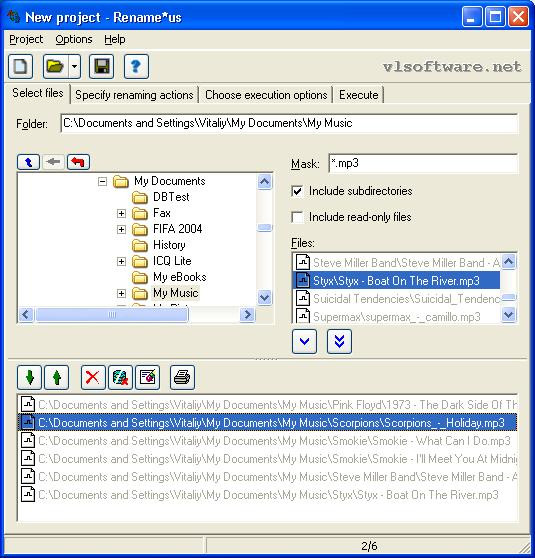
Task: Expand the My Music folder node
Action: (121, 294)
